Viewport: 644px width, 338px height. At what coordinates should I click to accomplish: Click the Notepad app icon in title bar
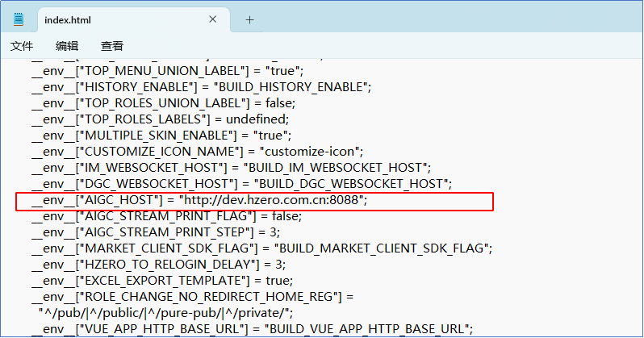[19, 19]
